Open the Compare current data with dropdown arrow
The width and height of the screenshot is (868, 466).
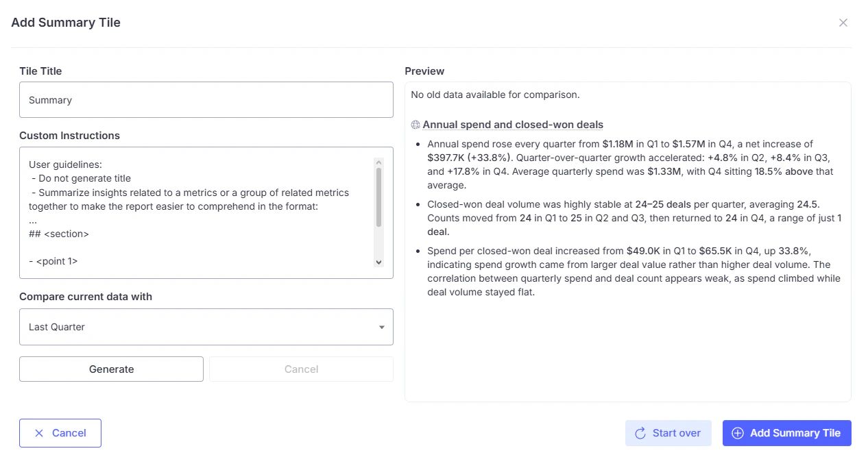(382, 328)
